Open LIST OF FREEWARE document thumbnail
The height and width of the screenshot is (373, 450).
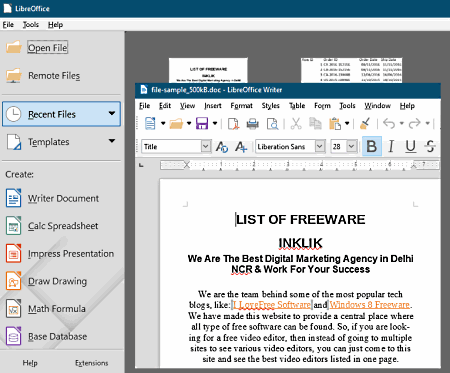[208, 70]
